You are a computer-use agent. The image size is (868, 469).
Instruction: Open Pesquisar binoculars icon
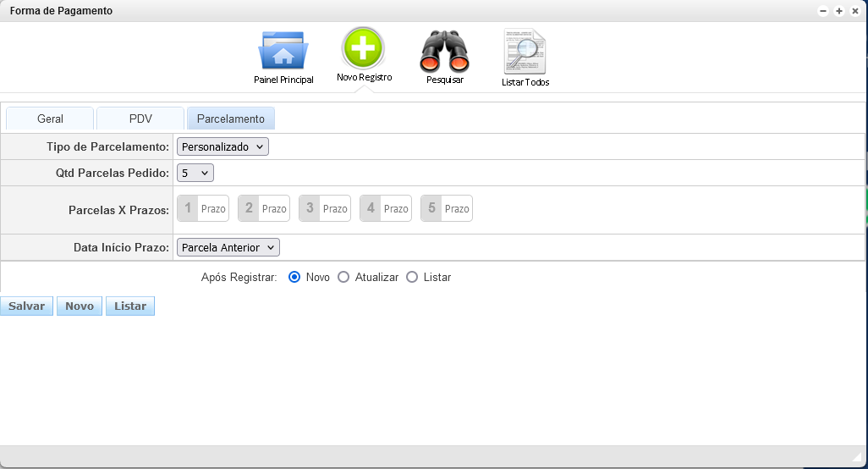(x=444, y=51)
